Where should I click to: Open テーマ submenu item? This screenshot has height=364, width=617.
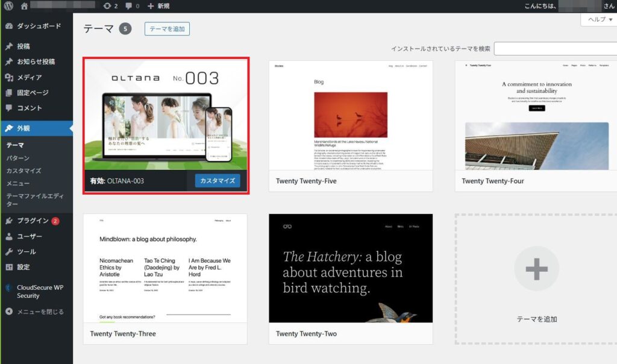(15, 145)
